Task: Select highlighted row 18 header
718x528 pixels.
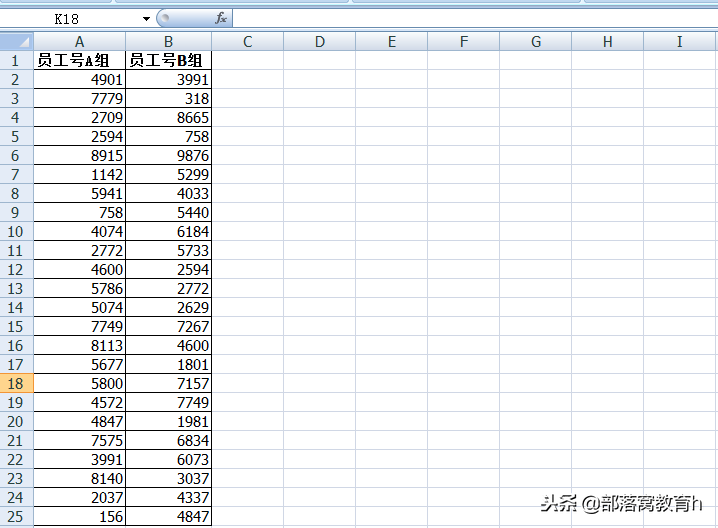Action: [16, 383]
